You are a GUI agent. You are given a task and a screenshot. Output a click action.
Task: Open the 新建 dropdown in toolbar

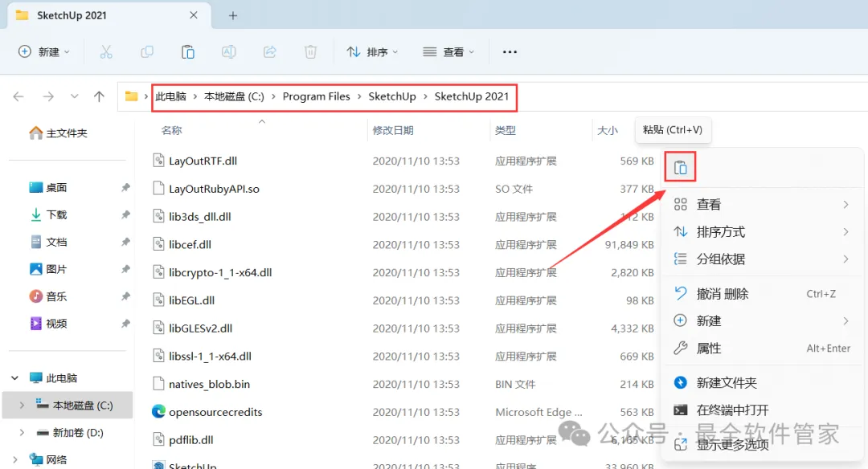click(x=43, y=52)
